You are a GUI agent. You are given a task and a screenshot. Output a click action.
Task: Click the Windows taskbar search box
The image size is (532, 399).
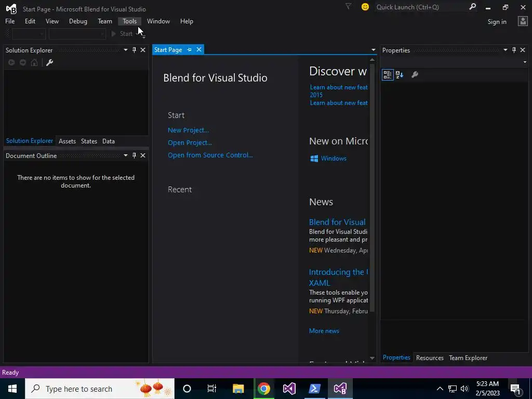100,389
